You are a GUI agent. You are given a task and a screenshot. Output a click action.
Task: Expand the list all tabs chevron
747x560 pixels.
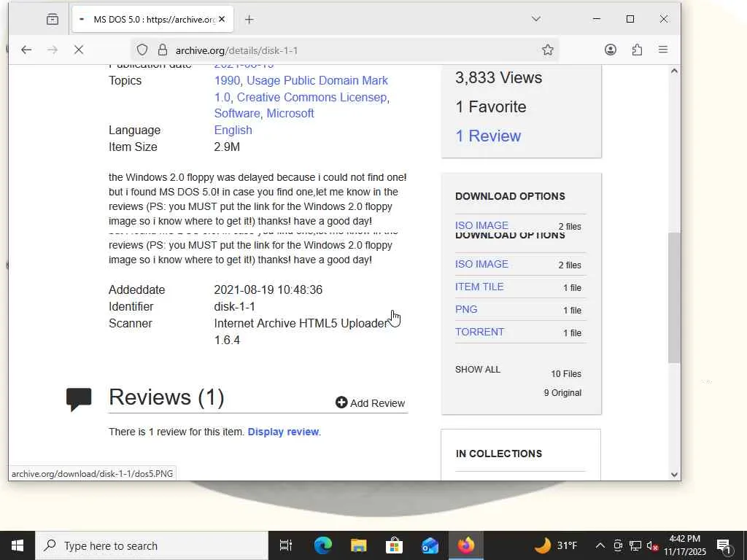[536, 19]
